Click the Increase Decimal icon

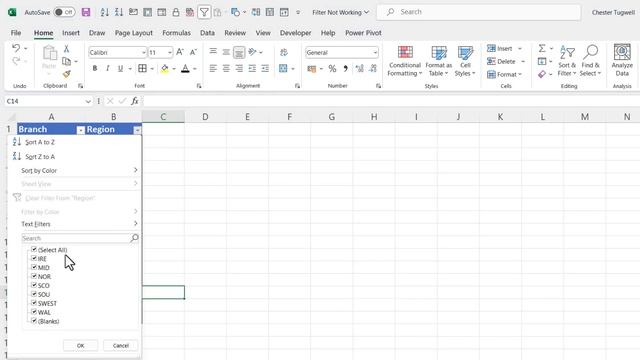tap(359, 69)
